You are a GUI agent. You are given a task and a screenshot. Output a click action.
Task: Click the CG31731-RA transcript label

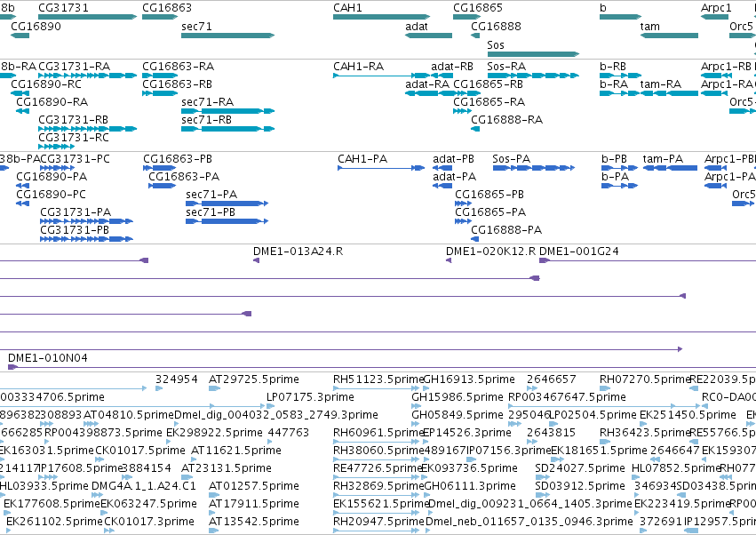tap(75, 66)
